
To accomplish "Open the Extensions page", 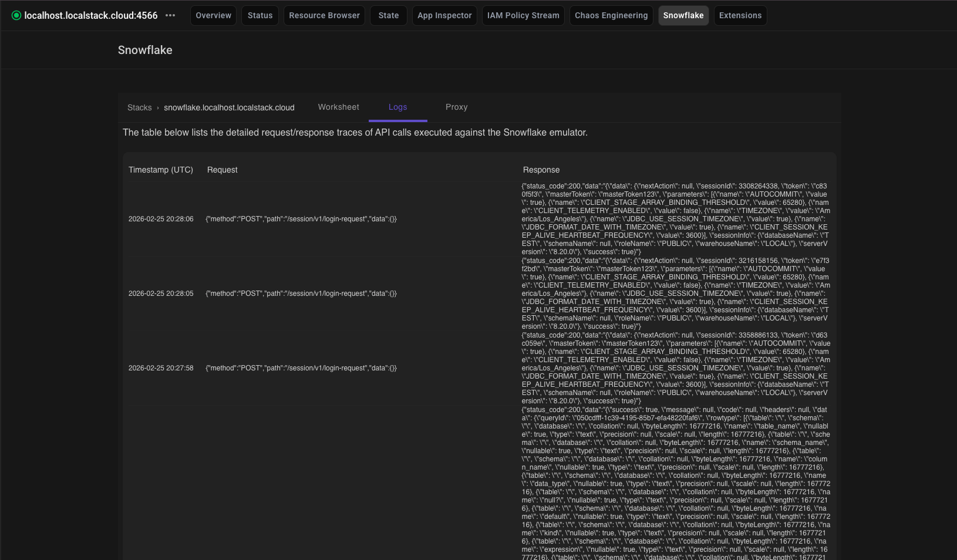I will click(739, 15).
